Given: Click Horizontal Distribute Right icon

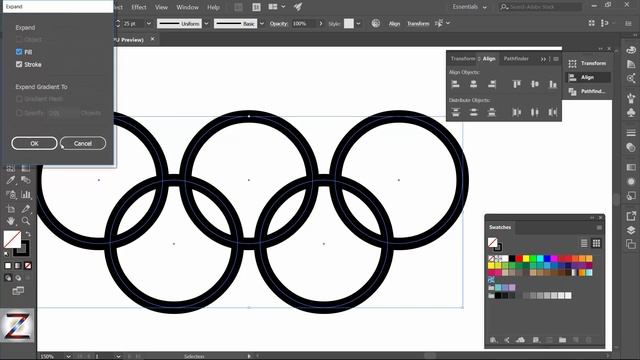Looking at the screenshot, I should tap(553, 112).
